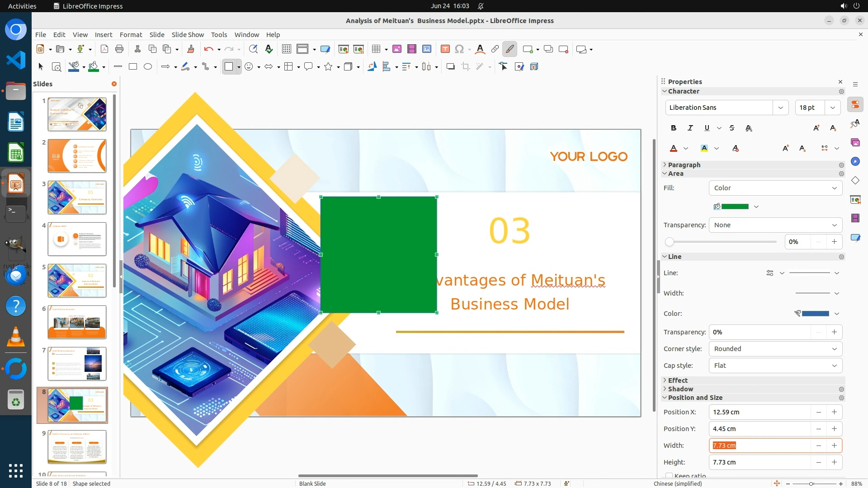868x488 pixels.
Task: Open the Slide Show menu
Action: 188,34
